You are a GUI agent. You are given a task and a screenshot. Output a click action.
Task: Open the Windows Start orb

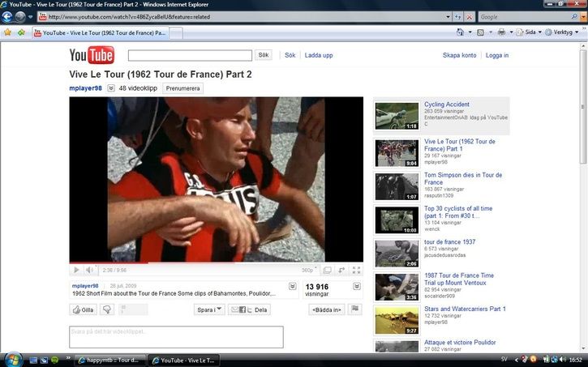[x=13, y=360]
